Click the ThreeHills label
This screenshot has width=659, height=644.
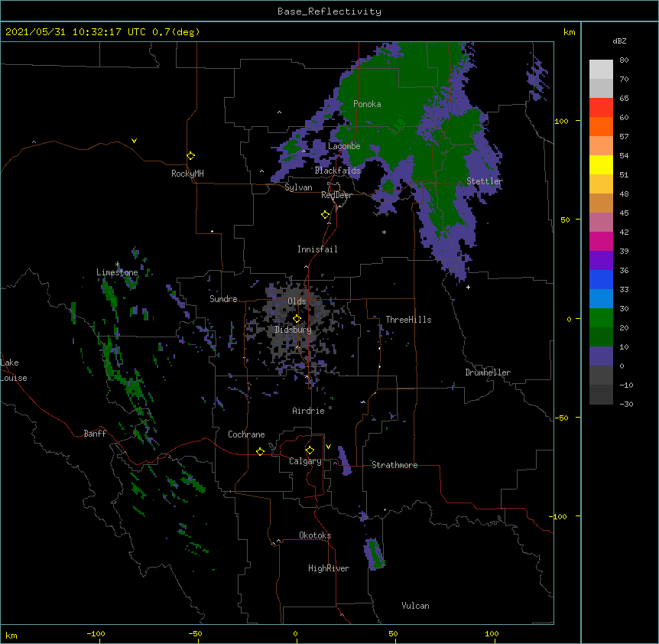(x=408, y=320)
